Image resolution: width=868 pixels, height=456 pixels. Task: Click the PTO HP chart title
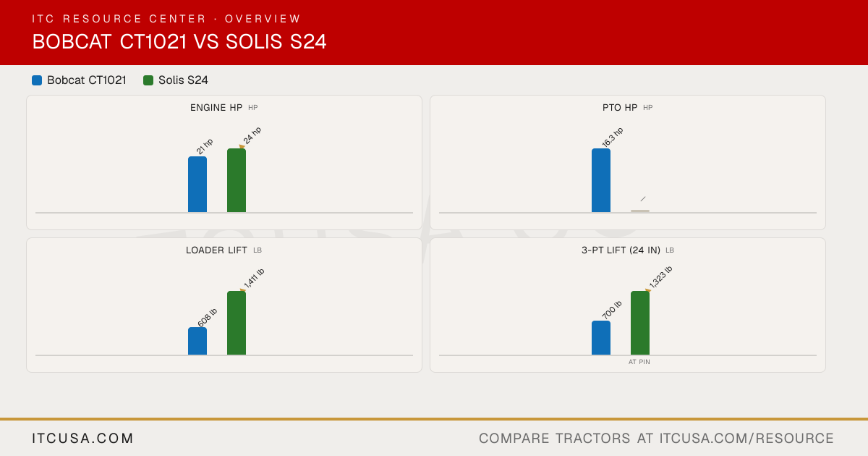coord(620,107)
